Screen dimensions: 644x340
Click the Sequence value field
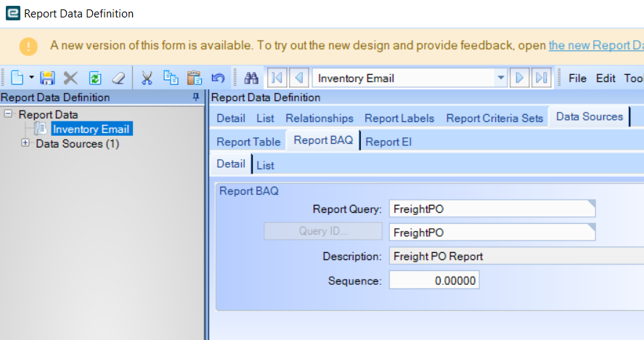pyautogui.click(x=434, y=280)
